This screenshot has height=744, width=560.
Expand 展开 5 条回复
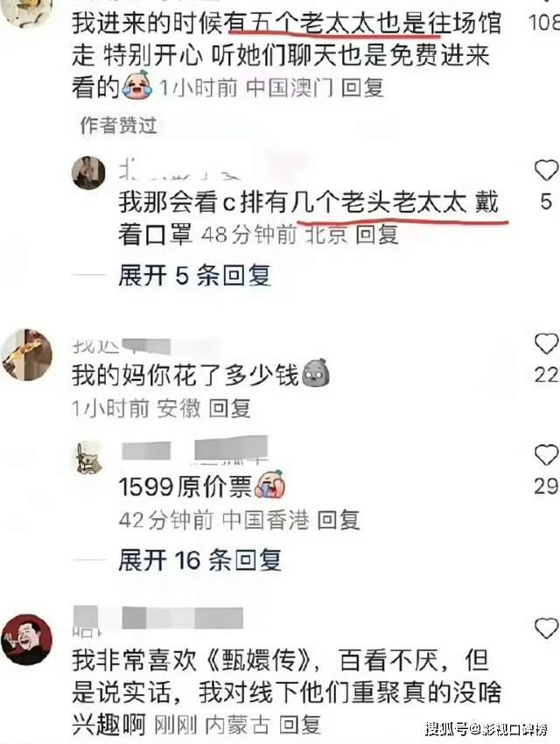(194, 275)
